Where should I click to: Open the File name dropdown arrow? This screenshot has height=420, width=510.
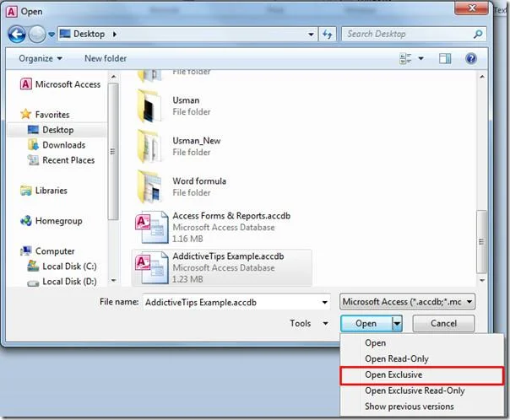click(x=324, y=303)
